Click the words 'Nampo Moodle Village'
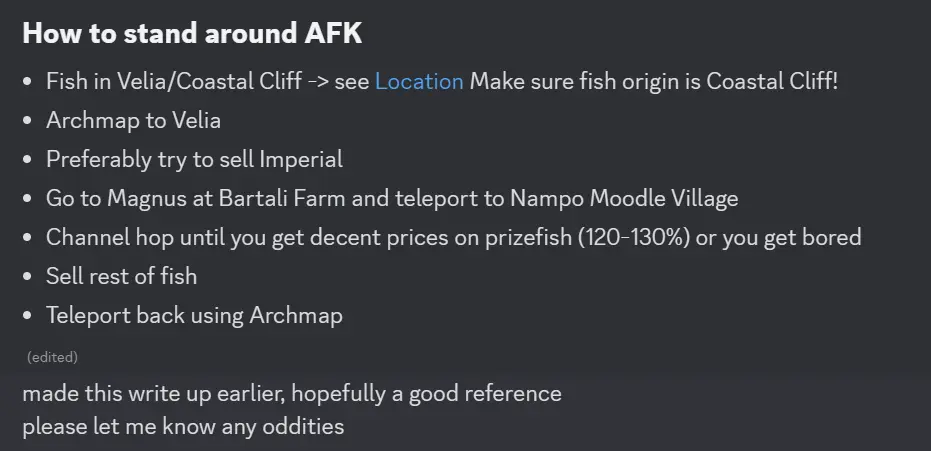Viewport: 931px width, 451px height. 624,198
